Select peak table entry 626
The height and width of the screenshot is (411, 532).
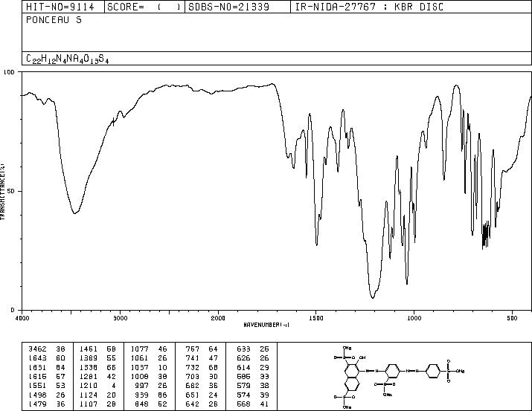tap(243, 358)
